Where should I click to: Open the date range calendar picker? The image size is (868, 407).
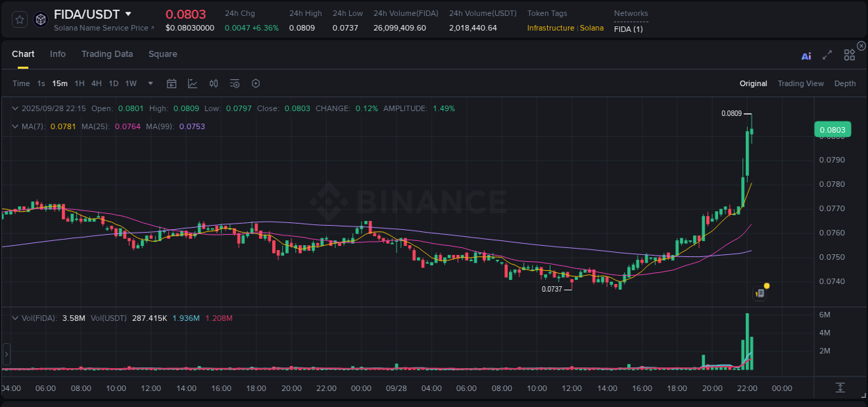click(172, 83)
